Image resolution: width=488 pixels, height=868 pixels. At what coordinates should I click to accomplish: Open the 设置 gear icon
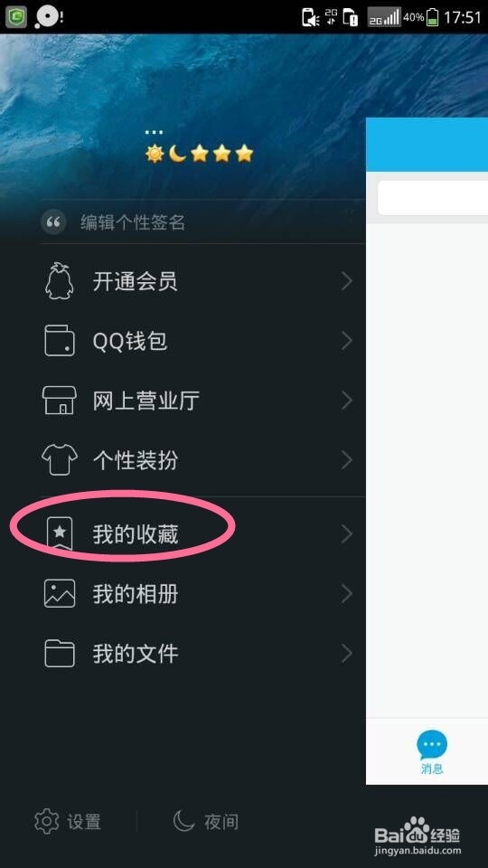(x=46, y=821)
